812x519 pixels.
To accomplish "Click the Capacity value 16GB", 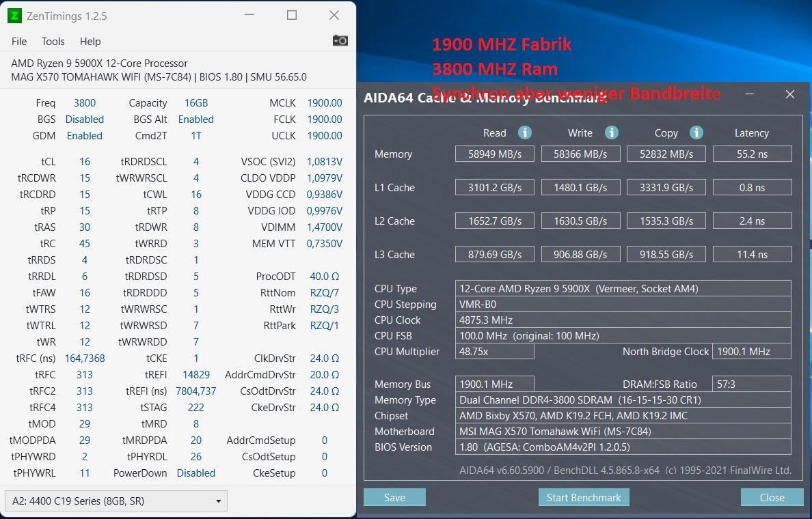I will click(195, 103).
